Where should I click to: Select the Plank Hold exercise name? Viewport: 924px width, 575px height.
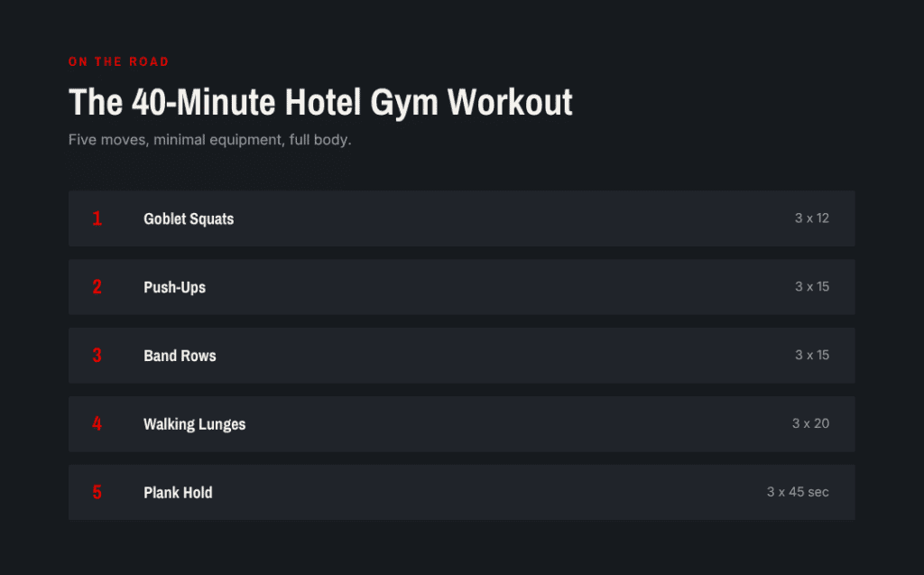coord(178,493)
